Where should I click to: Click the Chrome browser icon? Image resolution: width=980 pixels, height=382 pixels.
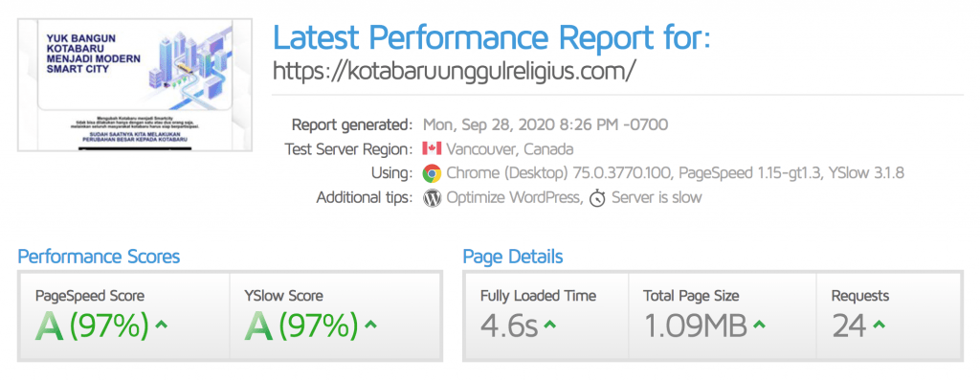click(432, 173)
